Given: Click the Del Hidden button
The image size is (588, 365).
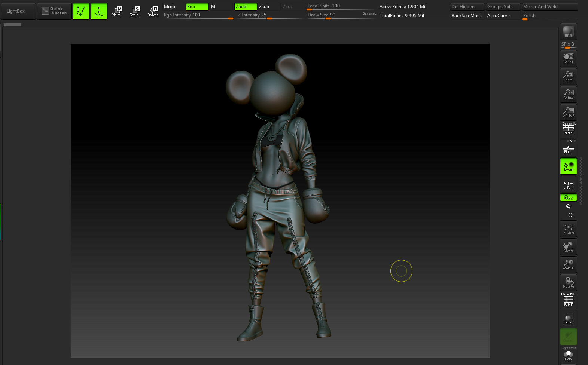Looking at the screenshot, I should pyautogui.click(x=467, y=7).
